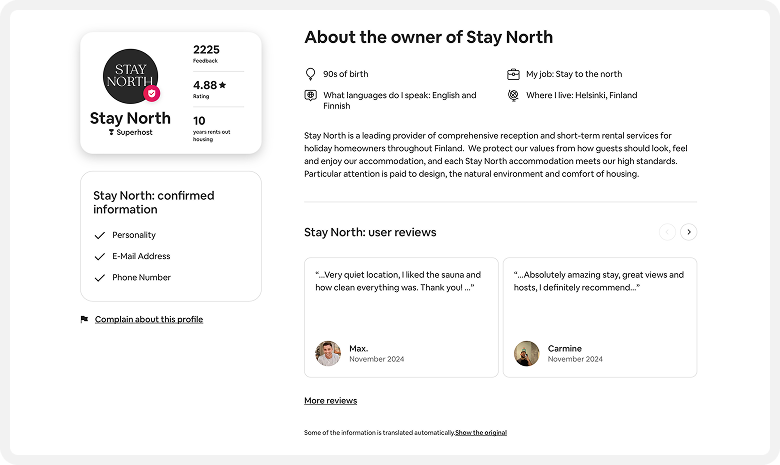Viewport: 780px width, 465px height.
Task: Click the birth decade balloon icon
Action: (310, 74)
